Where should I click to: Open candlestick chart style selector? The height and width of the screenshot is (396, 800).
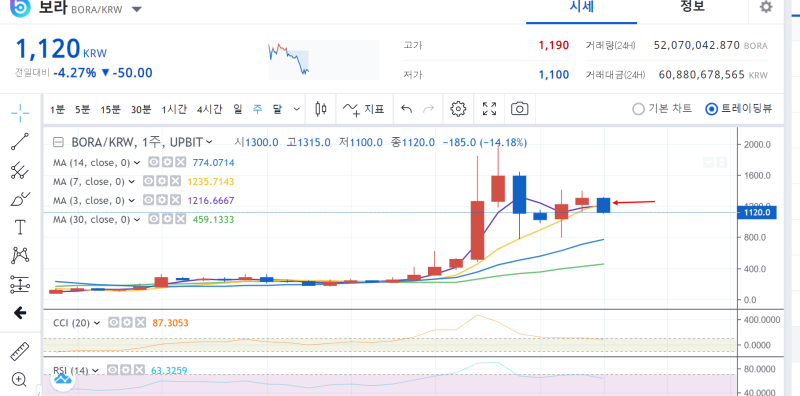[x=321, y=109]
